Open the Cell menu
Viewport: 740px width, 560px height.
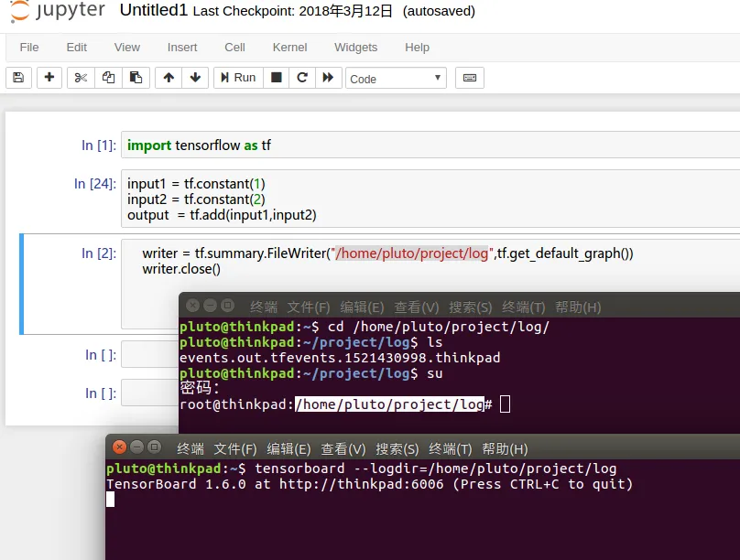pos(234,48)
